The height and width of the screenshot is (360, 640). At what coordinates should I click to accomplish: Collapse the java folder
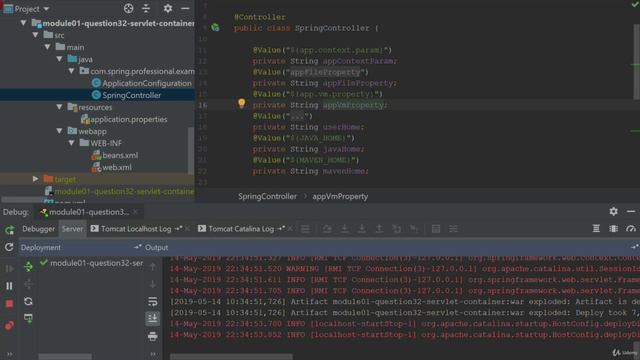[60, 59]
